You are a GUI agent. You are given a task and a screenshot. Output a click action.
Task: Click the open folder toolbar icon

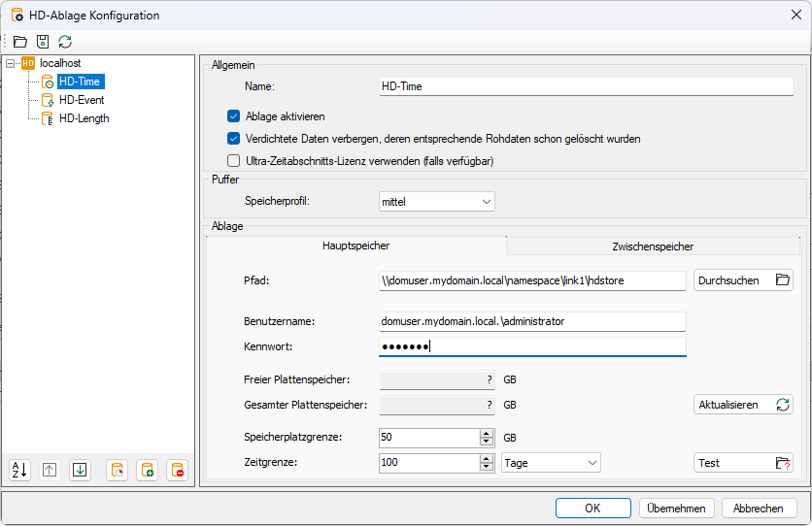[19, 42]
